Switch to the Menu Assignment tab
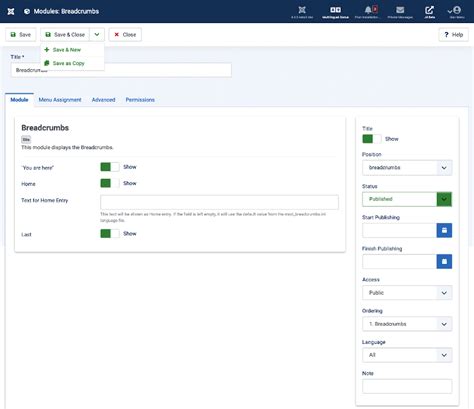The image size is (474, 409). [60, 100]
